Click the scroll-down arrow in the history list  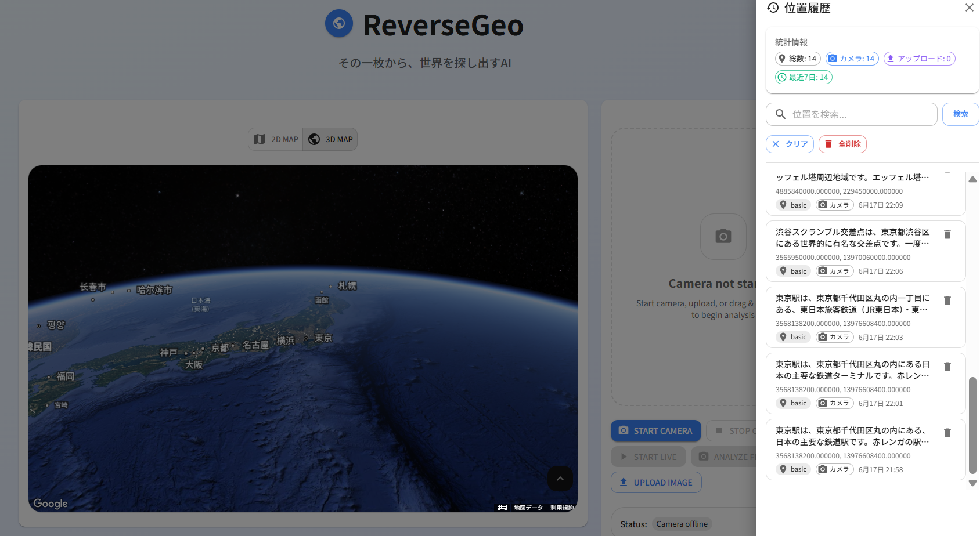974,483
